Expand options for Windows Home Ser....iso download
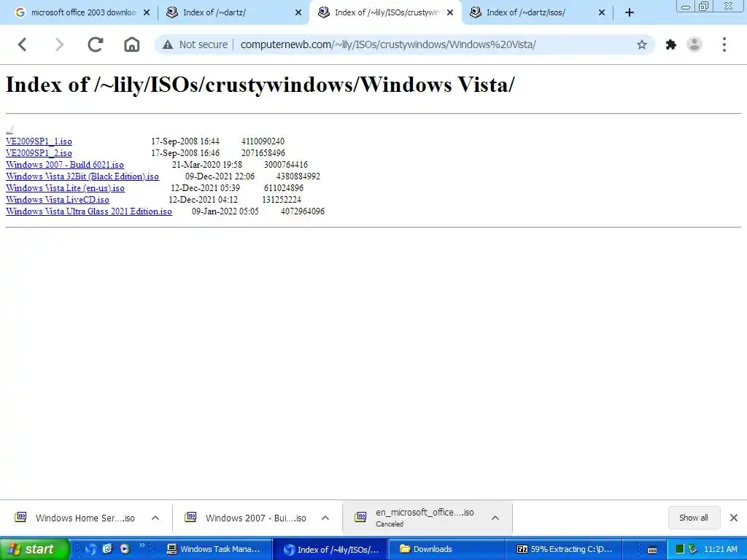747x560 pixels. [155, 518]
